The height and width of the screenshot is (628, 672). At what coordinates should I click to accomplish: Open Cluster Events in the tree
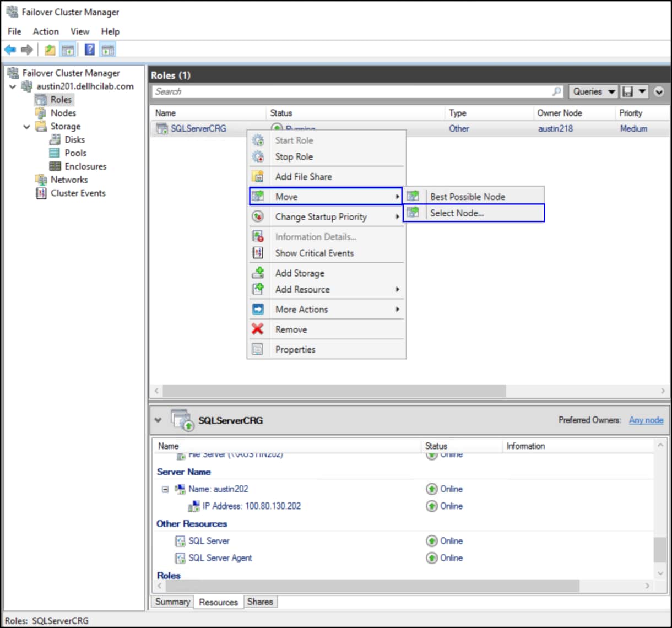[x=78, y=193]
